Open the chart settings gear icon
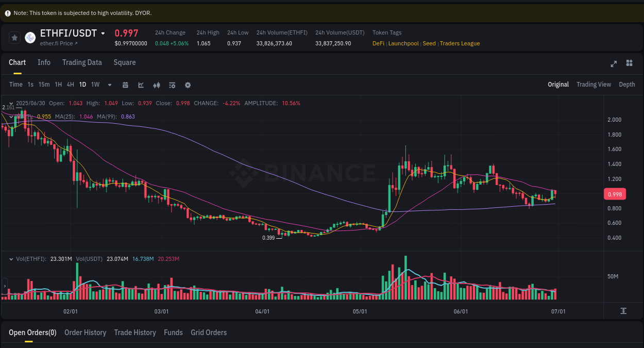 (x=188, y=85)
